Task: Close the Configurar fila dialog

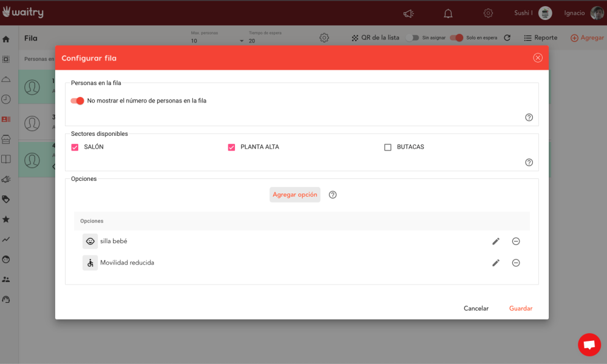Action: click(x=537, y=58)
